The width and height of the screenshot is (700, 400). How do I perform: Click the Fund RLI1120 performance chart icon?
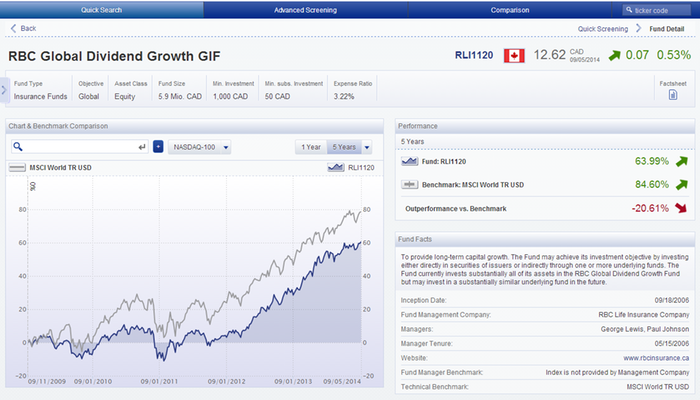pos(410,160)
